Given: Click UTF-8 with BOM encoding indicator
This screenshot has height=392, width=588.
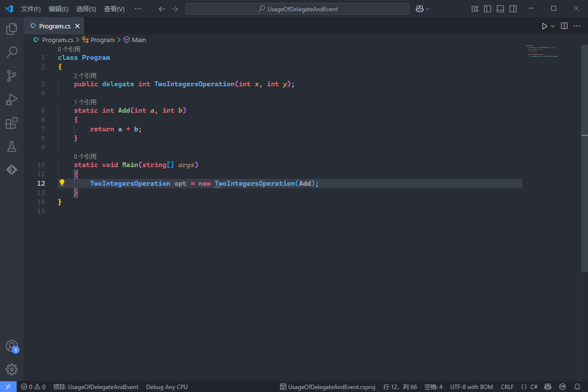Looking at the screenshot, I should tap(471, 387).
